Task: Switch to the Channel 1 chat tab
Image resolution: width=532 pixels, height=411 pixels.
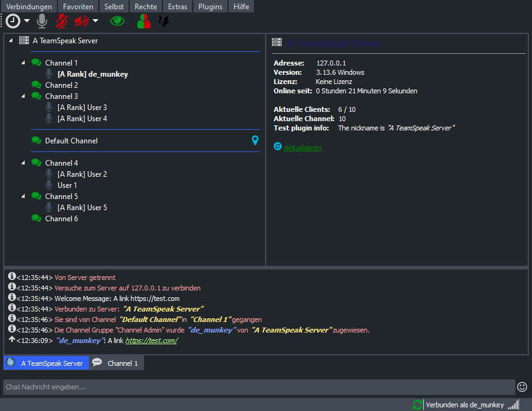Action: (116, 363)
